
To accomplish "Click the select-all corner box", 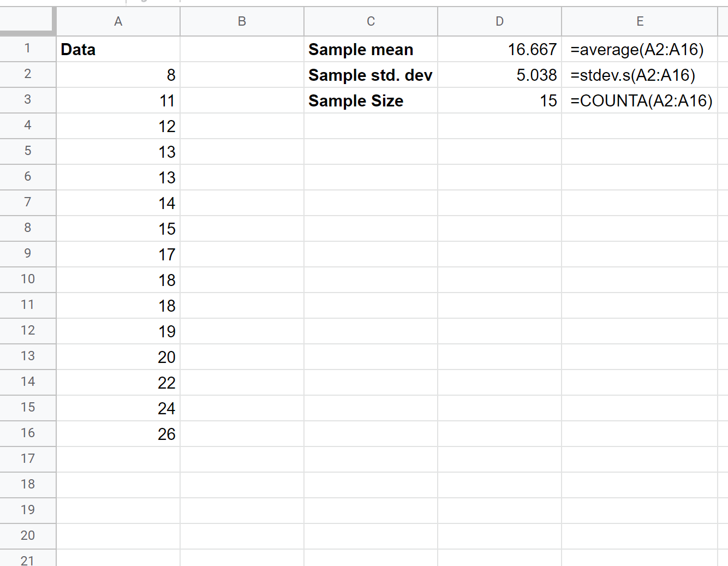I will [x=27, y=21].
